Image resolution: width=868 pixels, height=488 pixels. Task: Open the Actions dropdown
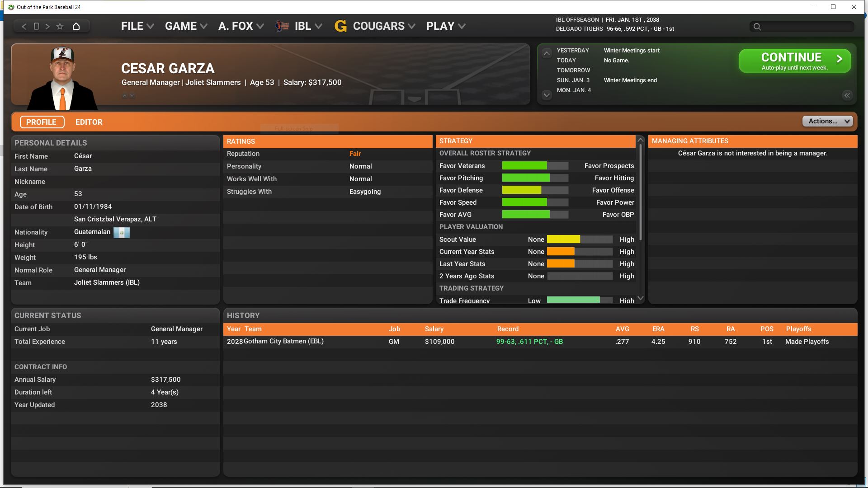tap(827, 121)
